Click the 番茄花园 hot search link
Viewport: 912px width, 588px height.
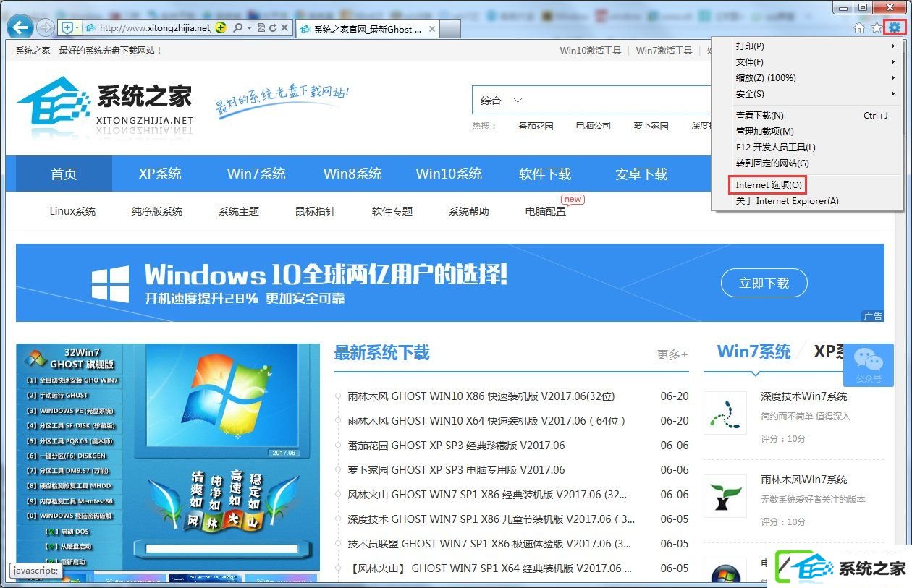536,126
